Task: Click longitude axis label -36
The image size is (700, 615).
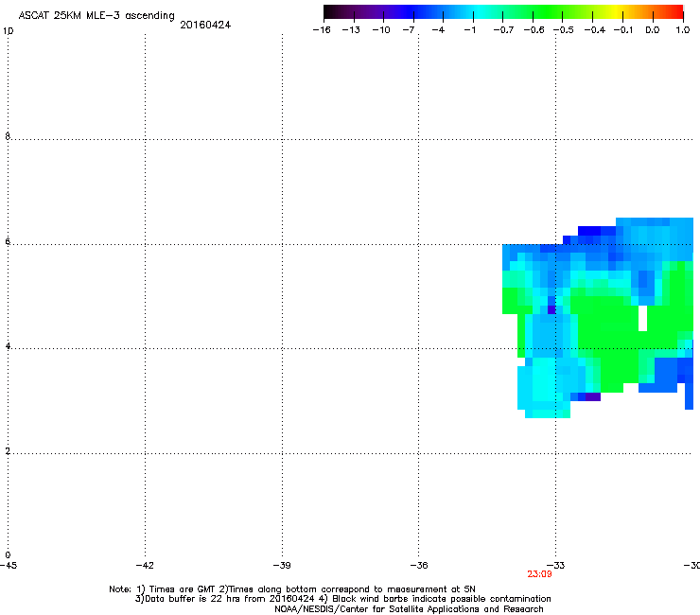Action: tap(419, 566)
